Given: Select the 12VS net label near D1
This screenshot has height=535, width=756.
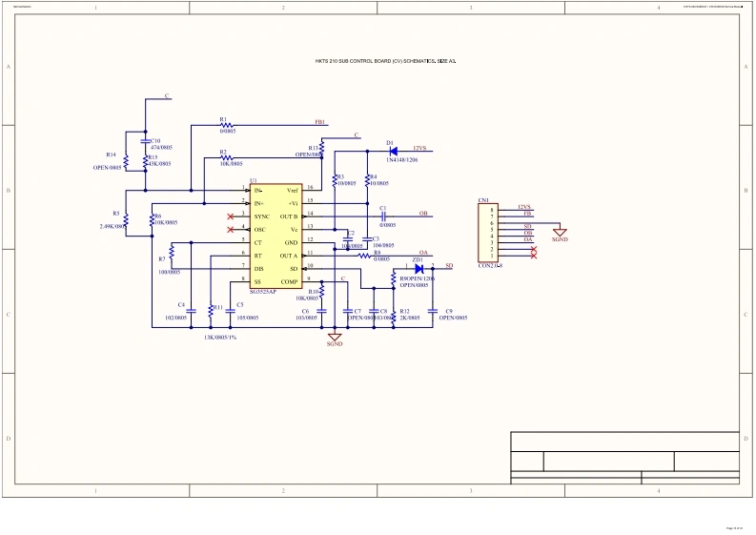Looking at the screenshot, I should 419,148.
